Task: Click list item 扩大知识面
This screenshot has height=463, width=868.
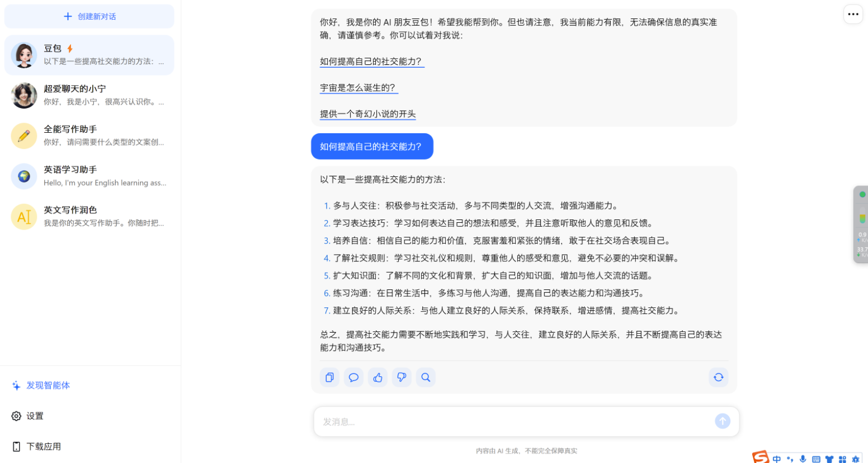Action: coord(489,275)
